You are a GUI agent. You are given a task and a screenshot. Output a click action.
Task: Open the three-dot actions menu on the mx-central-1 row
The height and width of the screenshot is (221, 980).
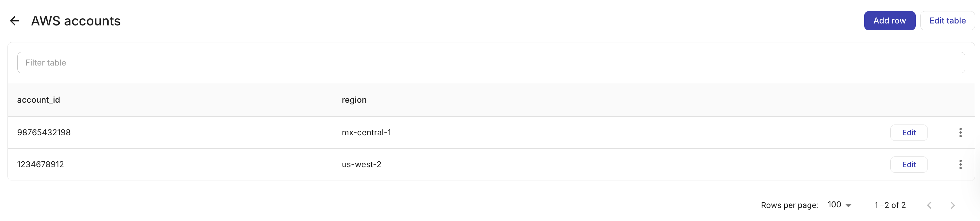click(x=961, y=132)
